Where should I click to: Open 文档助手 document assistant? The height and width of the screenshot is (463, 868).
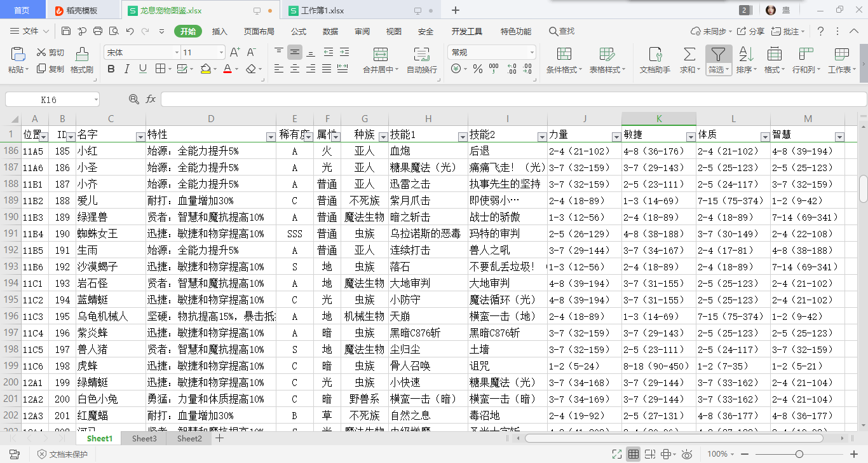(654, 61)
